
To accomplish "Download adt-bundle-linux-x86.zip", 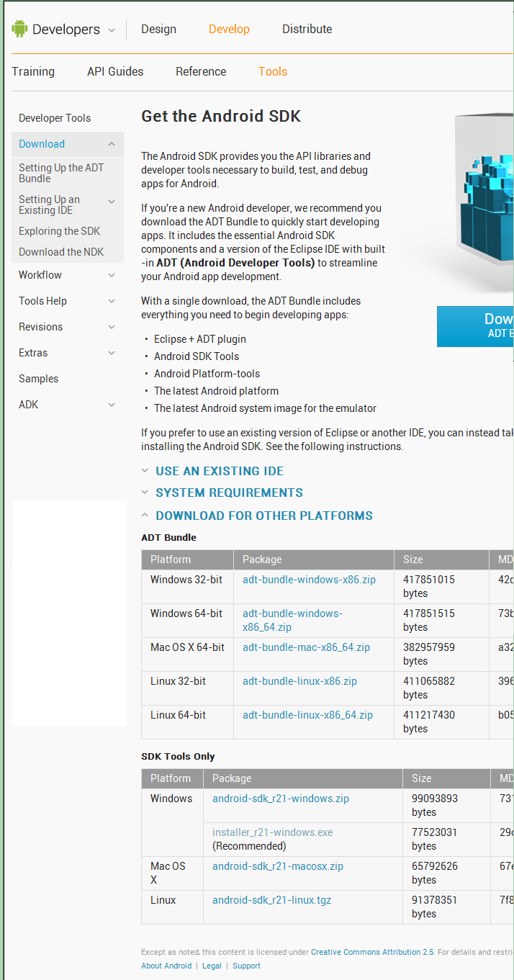I will tap(299, 681).
